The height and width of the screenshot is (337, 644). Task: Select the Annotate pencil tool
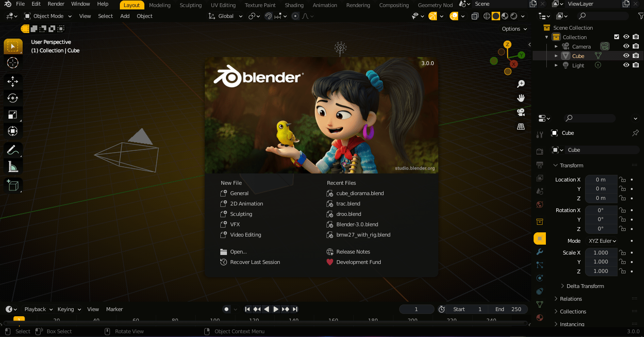pyautogui.click(x=13, y=150)
